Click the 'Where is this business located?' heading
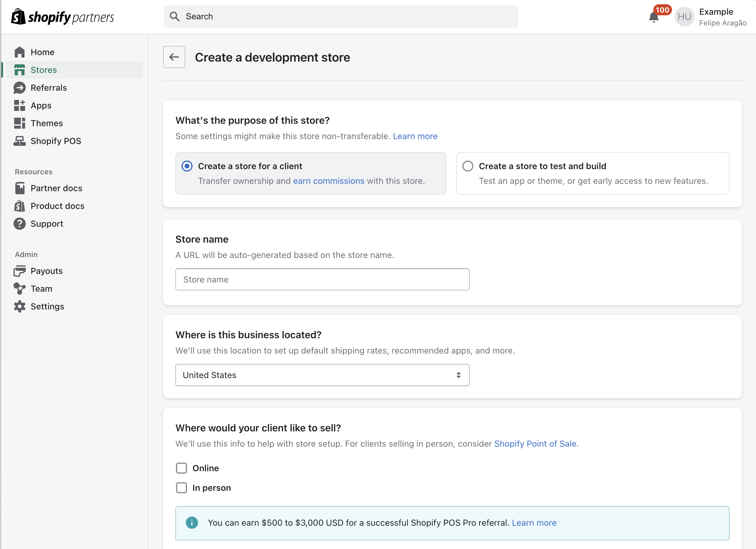The width and height of the screenshot is (756, 549). coord(248,335)
